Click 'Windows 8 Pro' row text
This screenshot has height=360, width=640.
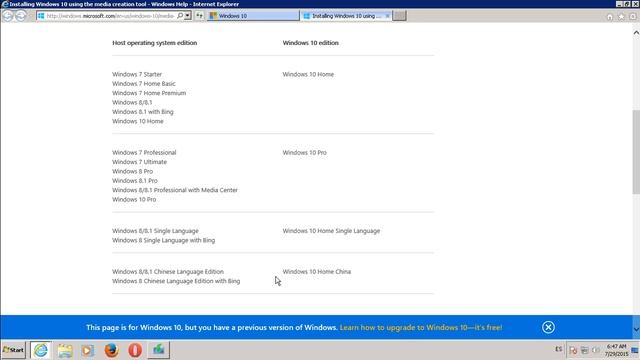(x=133, y=171)
